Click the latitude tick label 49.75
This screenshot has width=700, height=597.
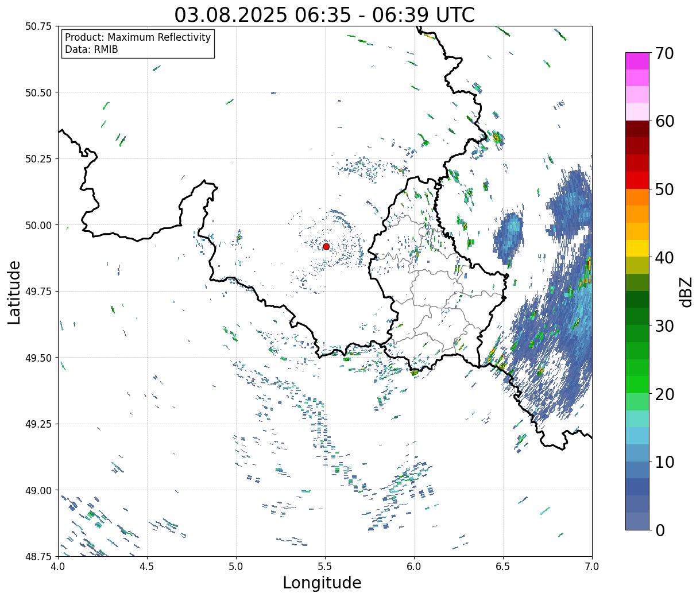[38, 292]
